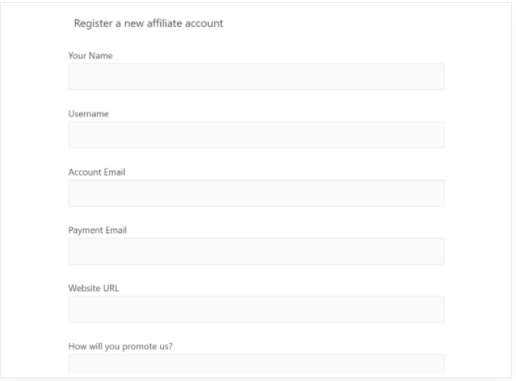Focus the Website URL text field
Image resolution: width=516 pixels, height=381 pixels.
coord(256,309)
